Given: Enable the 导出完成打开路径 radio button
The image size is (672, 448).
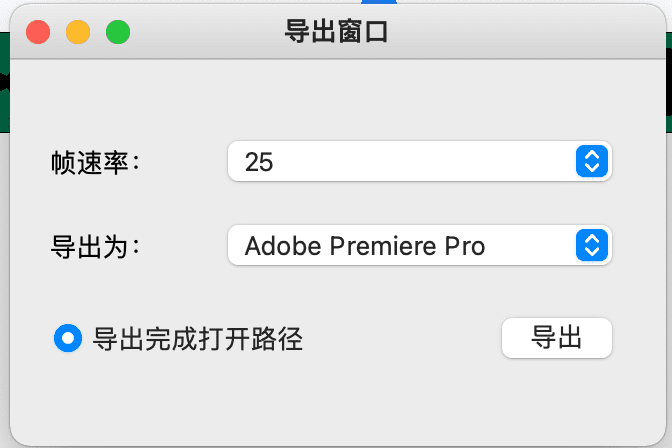Looking at the screenshot, I should (68, 338).
